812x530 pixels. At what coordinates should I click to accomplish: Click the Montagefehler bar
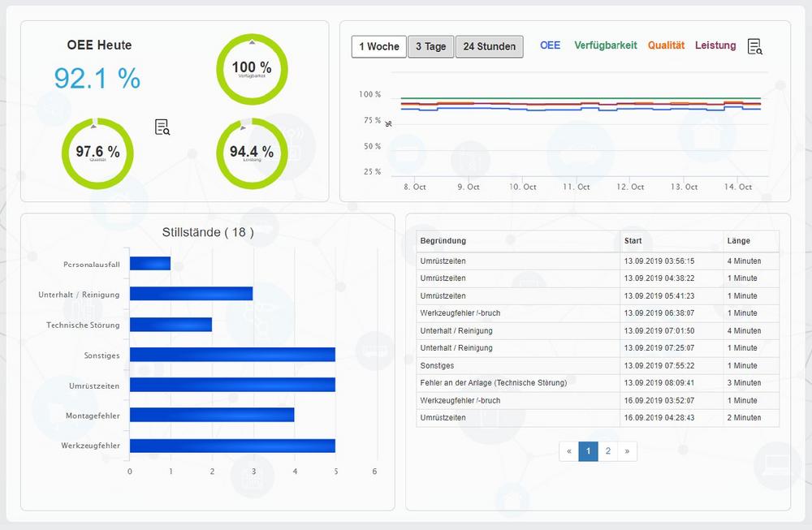(212, 415)
